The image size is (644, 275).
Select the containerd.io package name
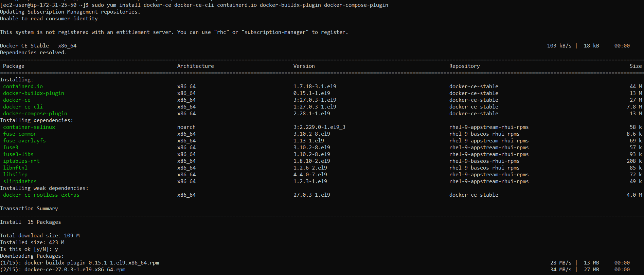(x=23, y=86)
